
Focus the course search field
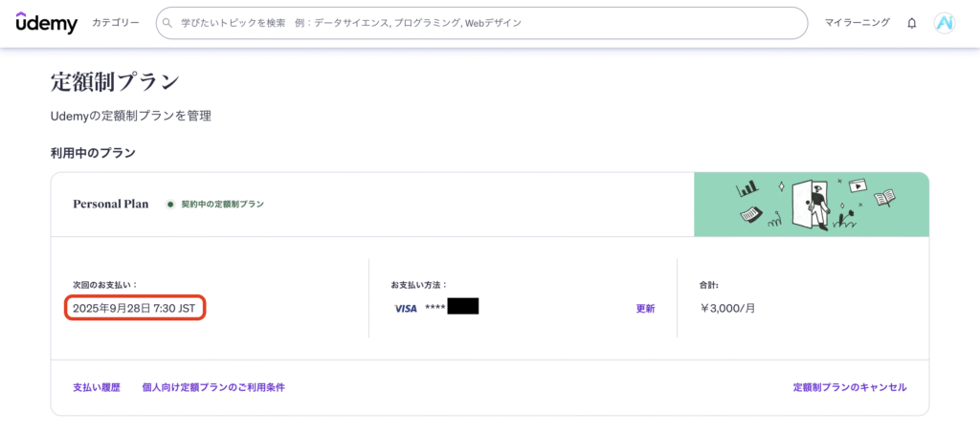pyautogui.click(x=481, y=23)
